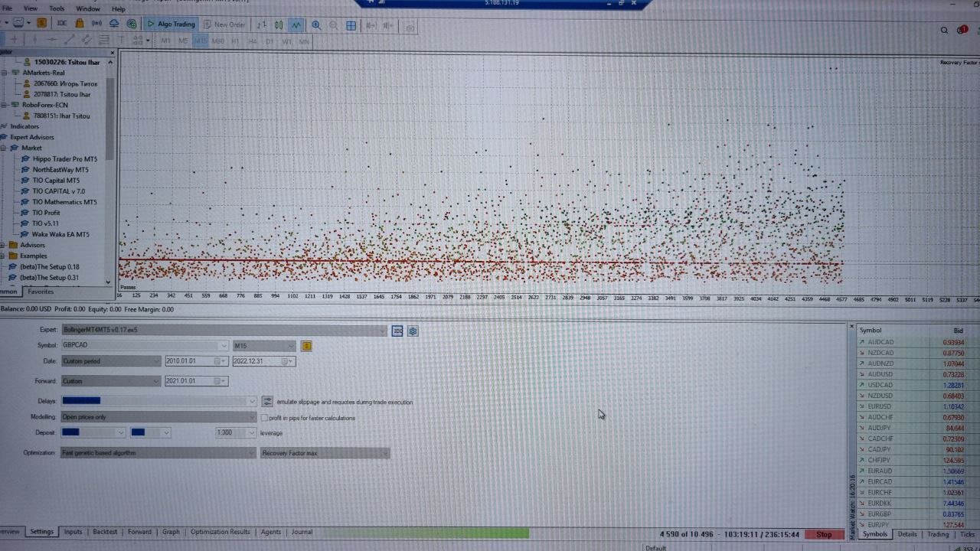Collapse the Market node in Navigator
The image size is (980, 551).
[5, 148]
